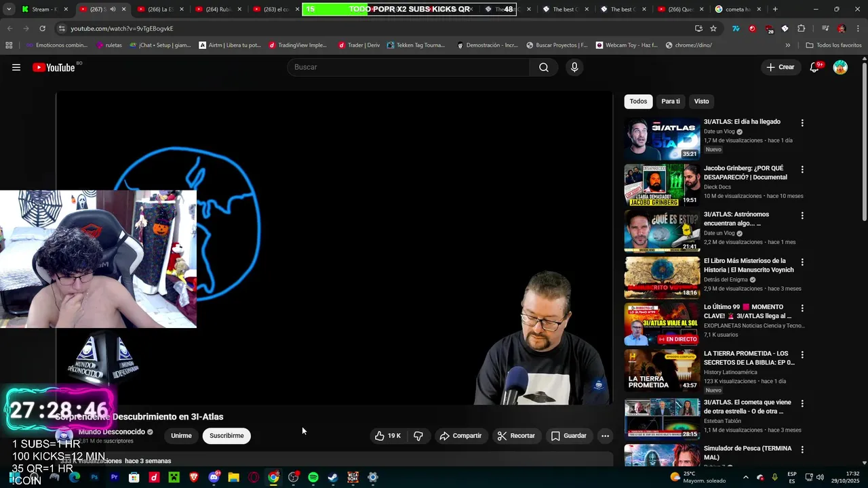Screen dimensions: 868x488
Task: Open 'Mundo Desconocido' channel link
Action: click(112, 432)
